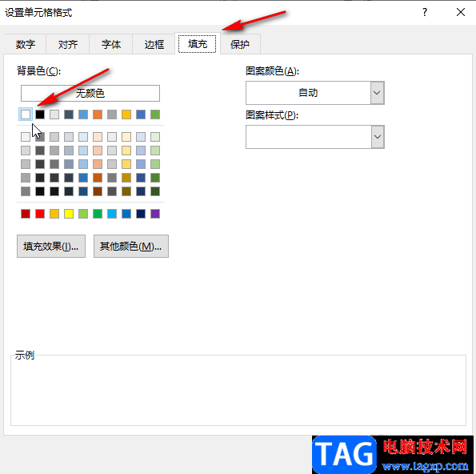Pick white swatch in theme color row

pyautogui.click(x=26, y=114)
